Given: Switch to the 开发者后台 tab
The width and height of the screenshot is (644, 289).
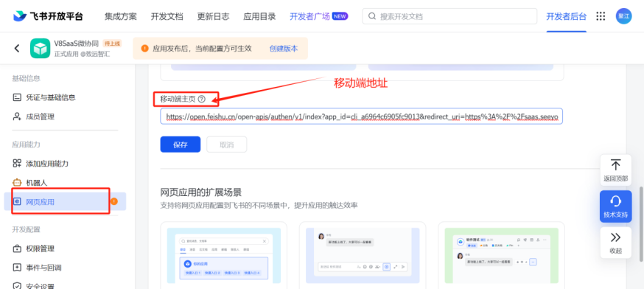Looking at the screenshot, I should click(566, 16).
